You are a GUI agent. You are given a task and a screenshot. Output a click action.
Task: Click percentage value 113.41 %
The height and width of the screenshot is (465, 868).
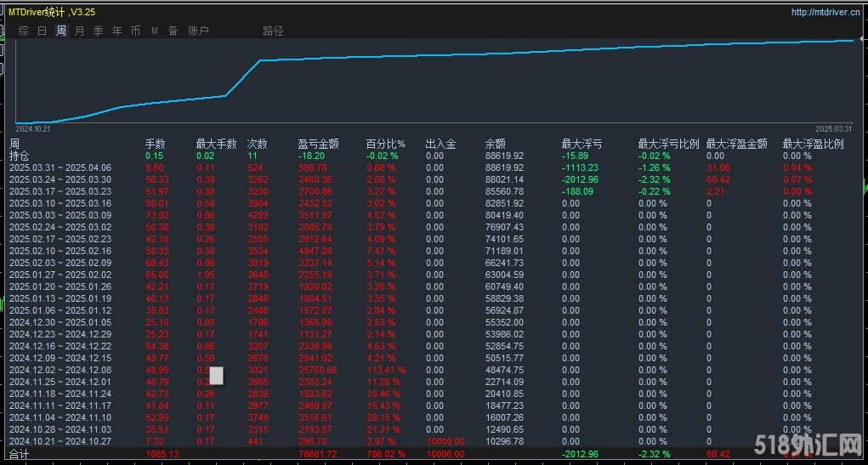tap(386, 370)
